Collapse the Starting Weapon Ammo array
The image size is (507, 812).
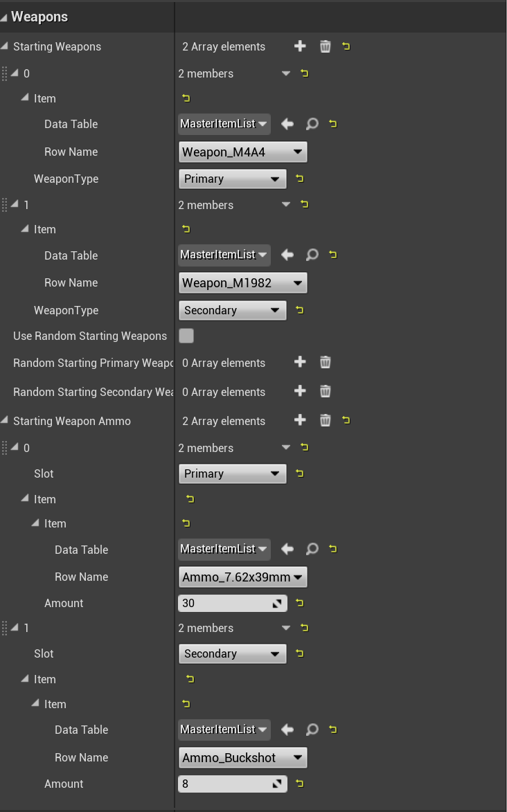(6, 421)
